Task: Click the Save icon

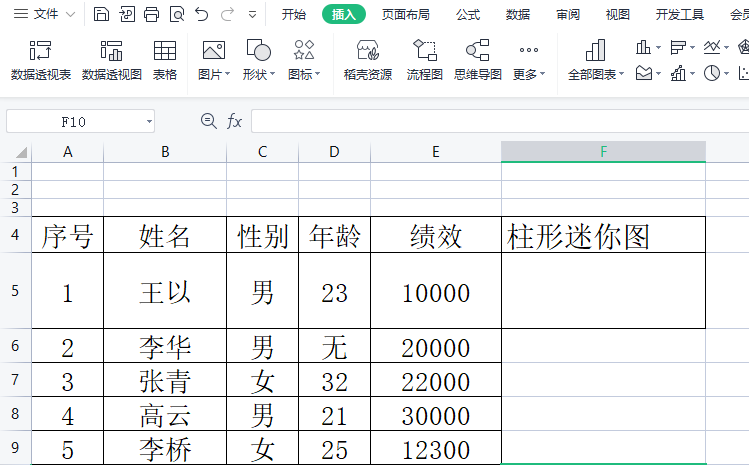Action: [101, 15]
